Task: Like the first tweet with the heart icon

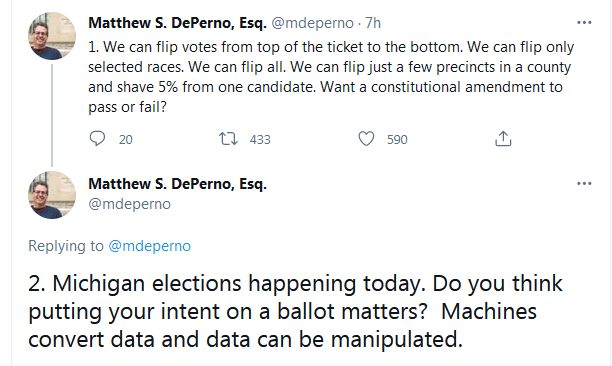Action: (366, 139)
